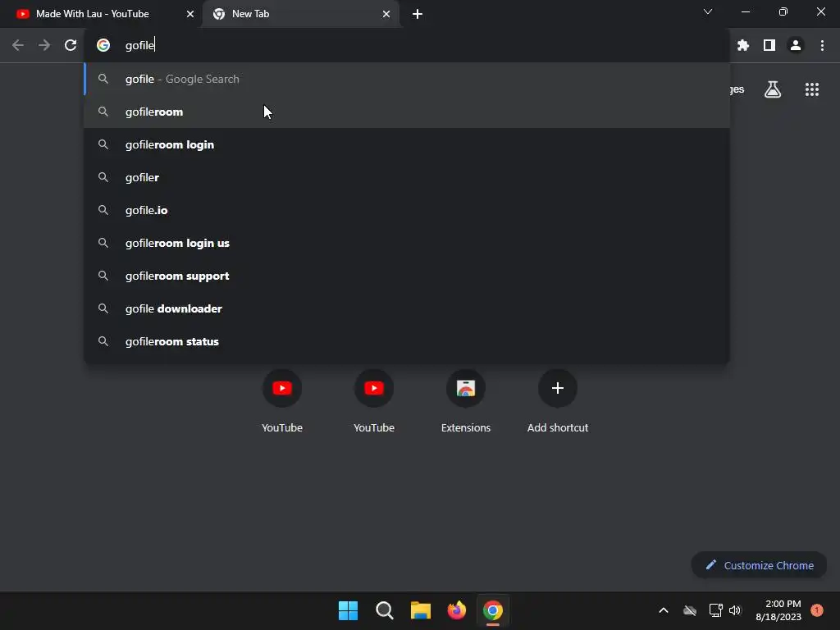Select the gofileroom status suggestion
Screen dimensions: 840x630
(407, 341)
